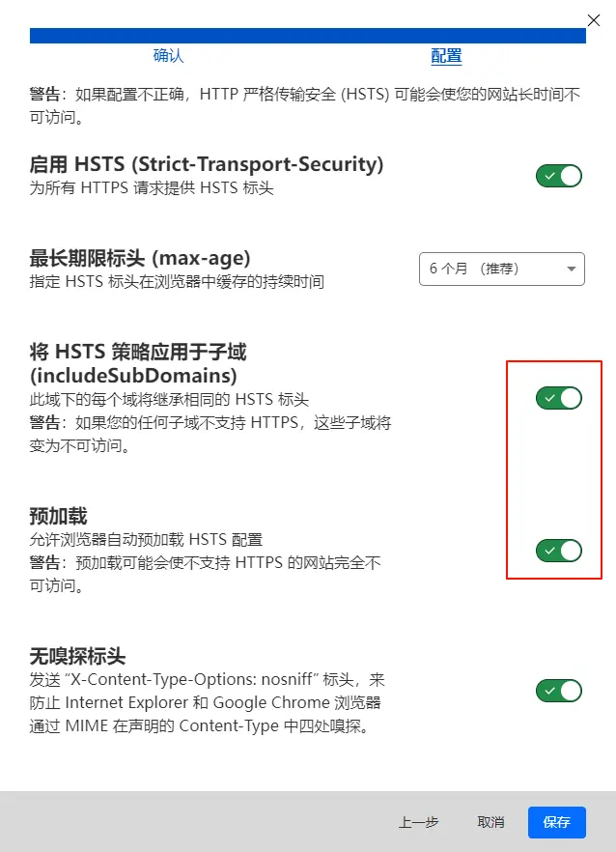Click the 保存 save button
This screenshot has width=616, height=852.
pyautogui.click(x=557, y=822)
